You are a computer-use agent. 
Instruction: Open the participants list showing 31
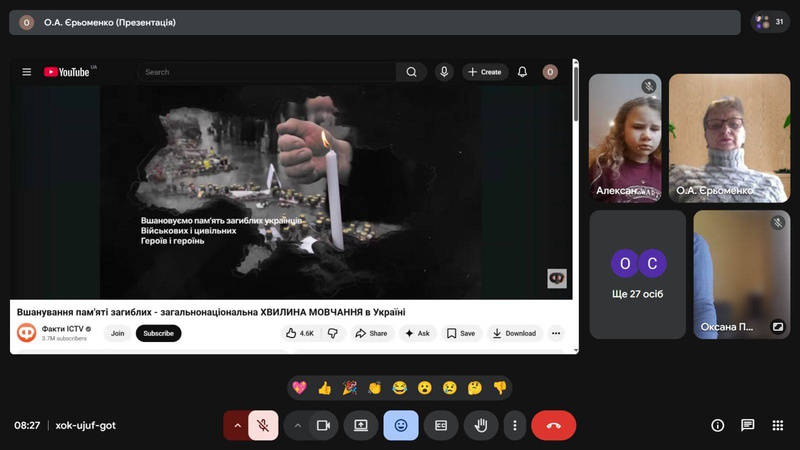pos(770,21)
